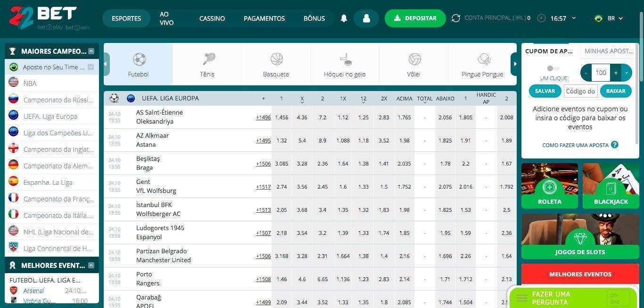Open the bet amount dropdown arrow

click(x=627, y=73)
